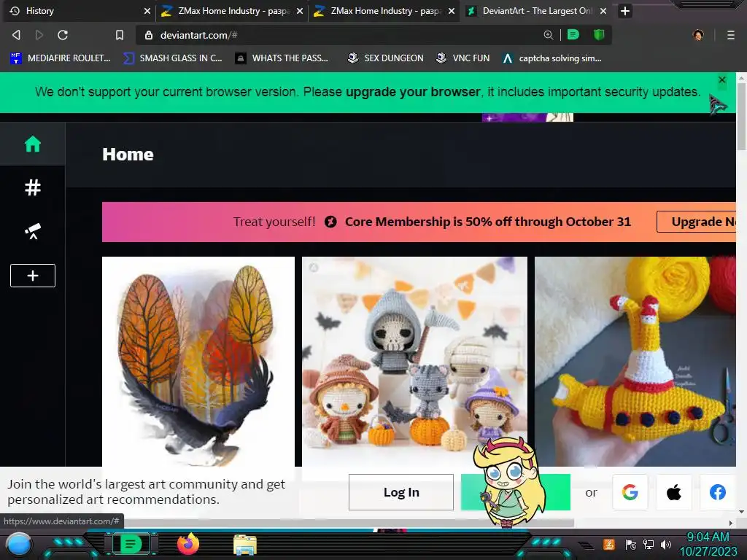
Task: Follow the upgrade your browser link
Action: tap(413, 91)
